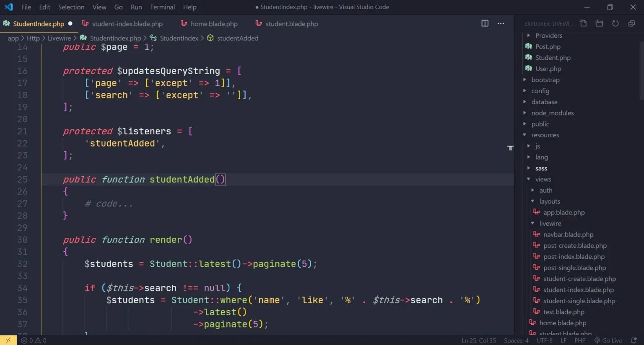The height and width of the screenshot is (345, 644).
Task: Refresh the Explorer file tree
Action: 615,23
